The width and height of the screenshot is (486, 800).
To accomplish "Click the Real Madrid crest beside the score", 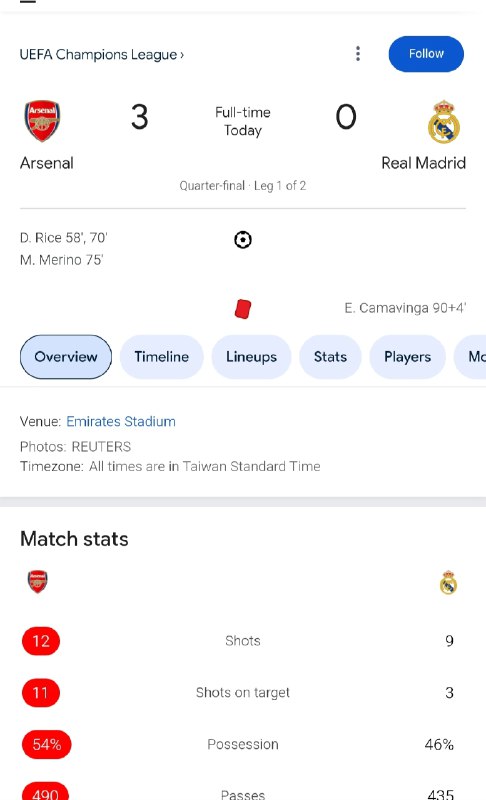I will (444, 122).
